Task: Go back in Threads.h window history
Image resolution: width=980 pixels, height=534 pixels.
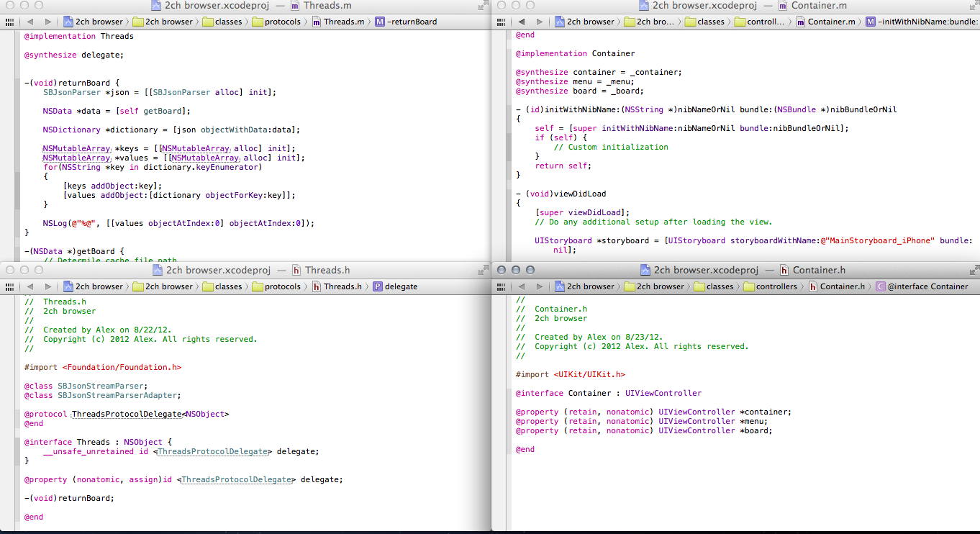Action: tap(30, 286)
